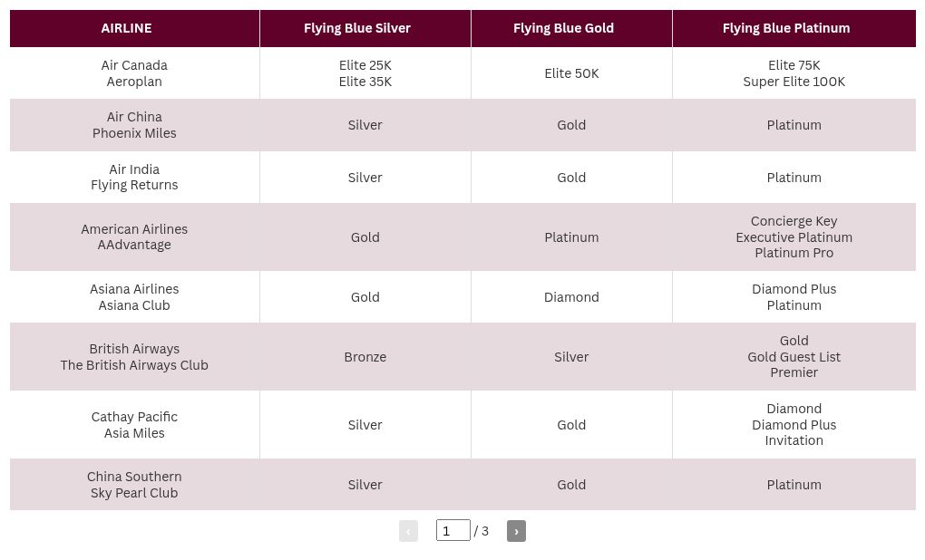
Task: Select the British Airways Club cell
Action: pyautogui.click(x=134, y=357)
